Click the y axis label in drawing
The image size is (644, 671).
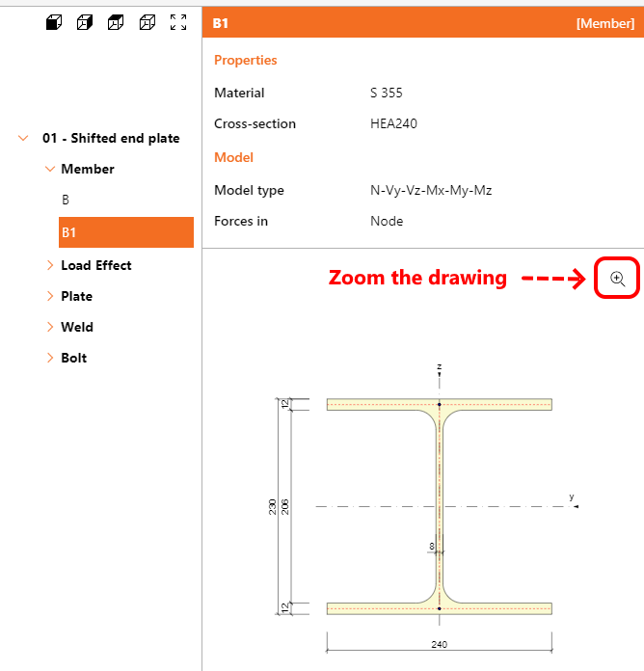click(572, 497)
